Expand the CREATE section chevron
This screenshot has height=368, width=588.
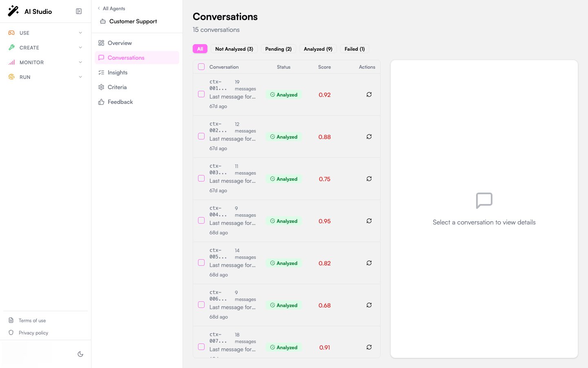click(80, 47)
